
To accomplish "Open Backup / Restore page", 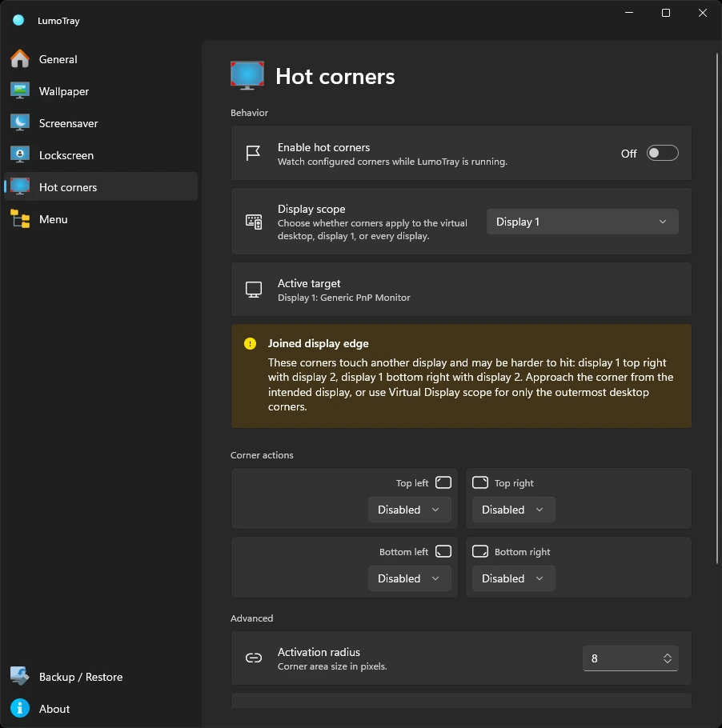I will click(101, 677).
